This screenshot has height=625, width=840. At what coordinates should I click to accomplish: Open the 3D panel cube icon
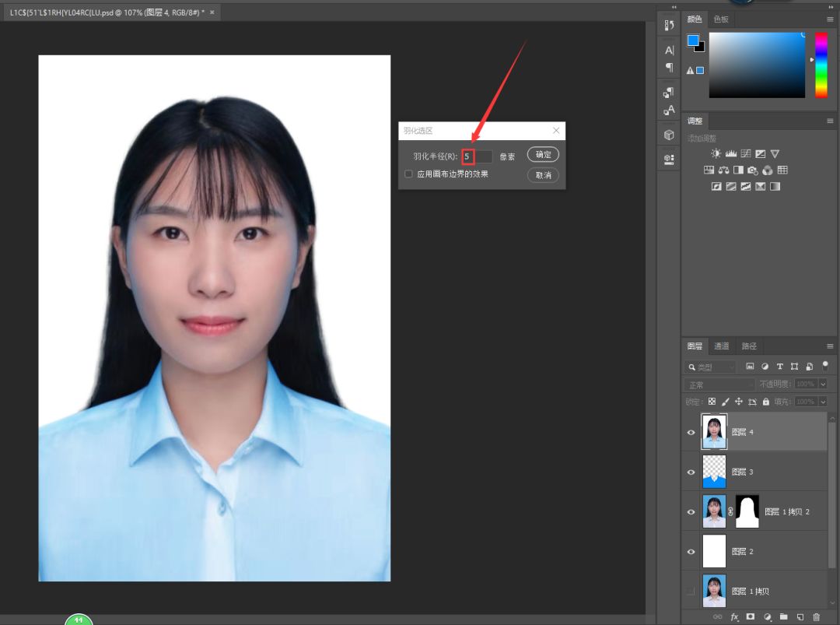669,135
